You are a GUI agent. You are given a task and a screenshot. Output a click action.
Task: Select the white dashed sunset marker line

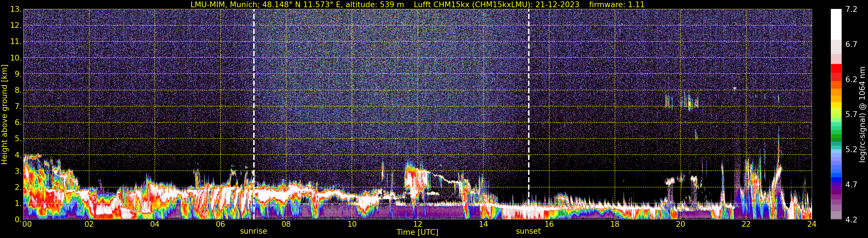[528, 114]
